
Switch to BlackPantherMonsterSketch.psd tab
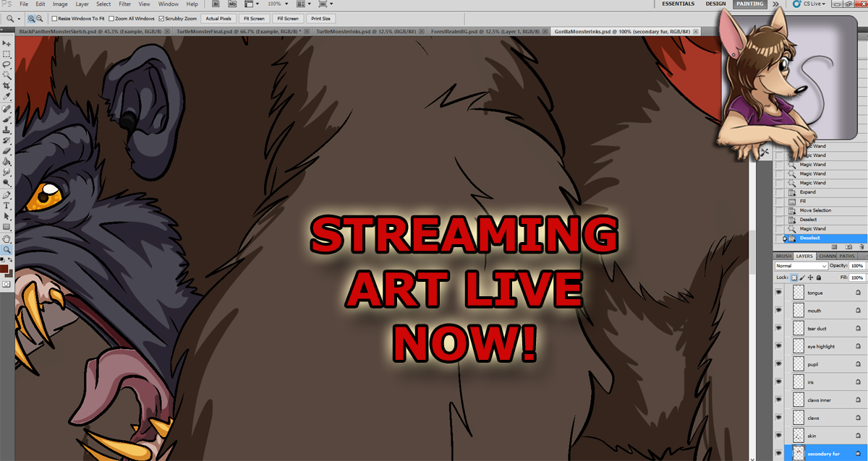[x=89, y=32]
